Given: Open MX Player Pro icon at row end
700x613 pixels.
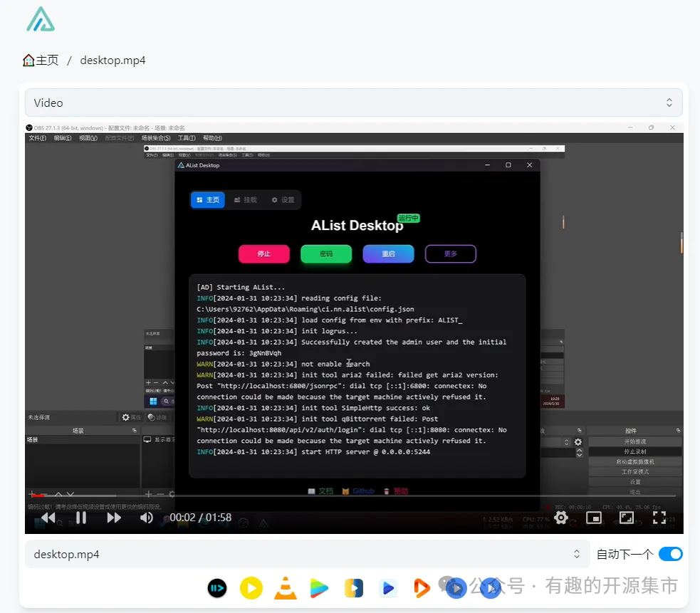Looking at the screenshot, I should click(490, 588).
